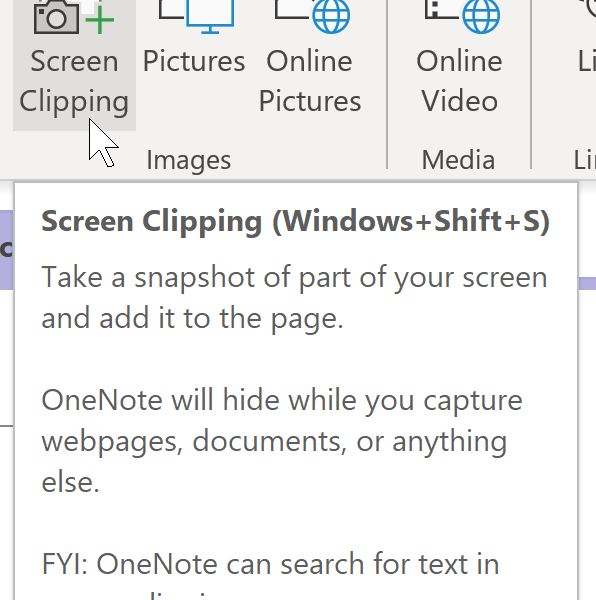Screen dimensions: 596x600
Task: Open Online Pictures via its text label
Action: click(310, 81)
